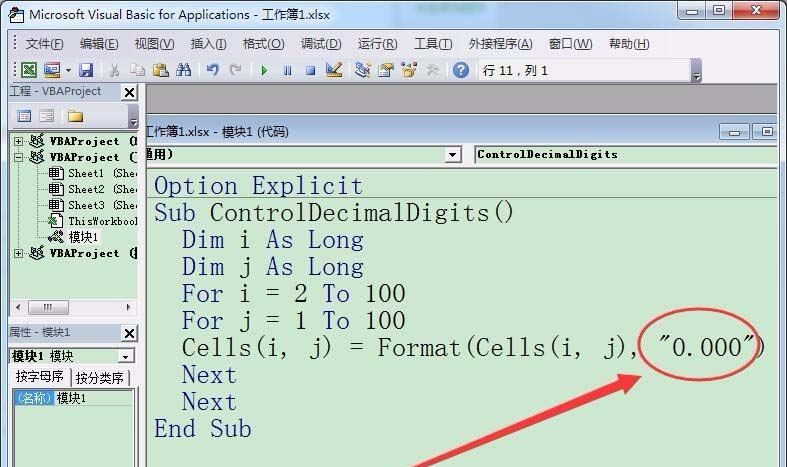Close the 属性 - 模块1 properties panel

[x=129, y=333]
